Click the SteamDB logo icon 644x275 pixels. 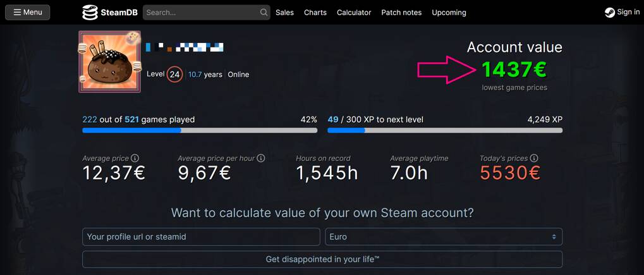[x=90, y=12]
